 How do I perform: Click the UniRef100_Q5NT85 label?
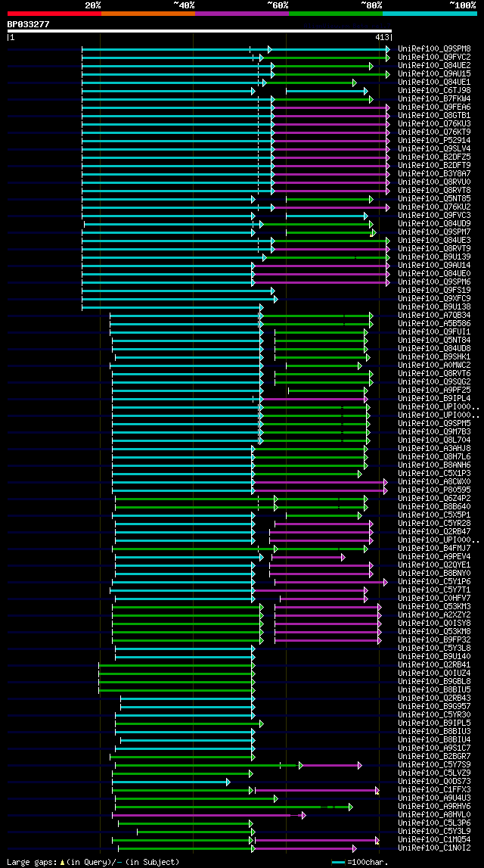pos(434,198)
